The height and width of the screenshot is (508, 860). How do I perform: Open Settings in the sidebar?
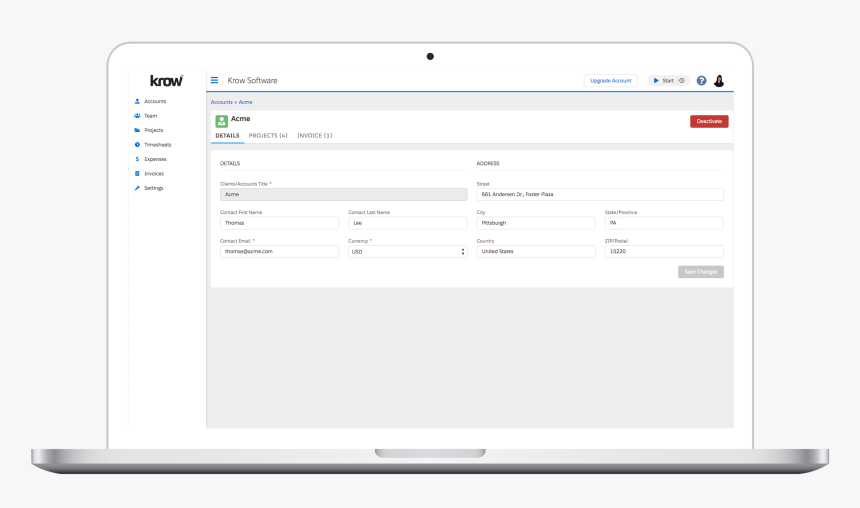coord(154,188)
